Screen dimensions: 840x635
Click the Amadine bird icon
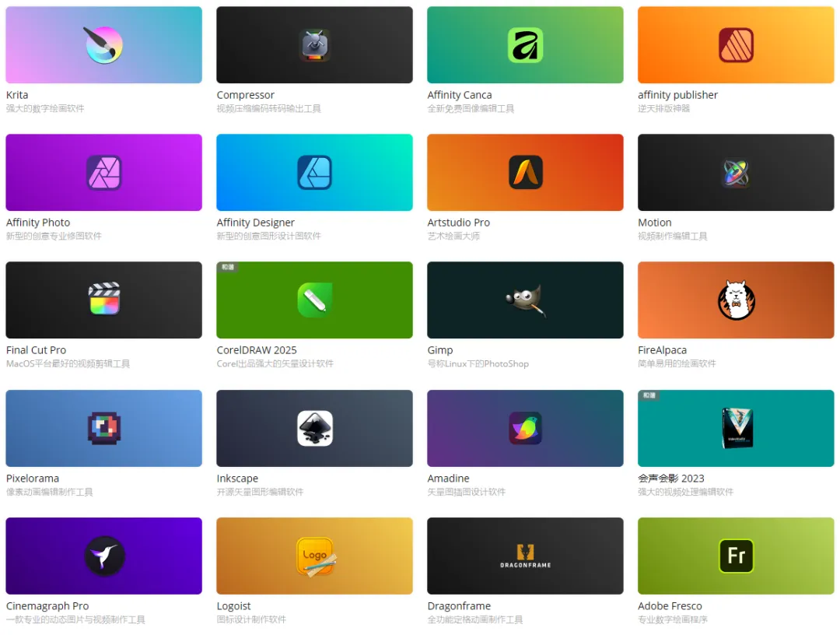525,428
